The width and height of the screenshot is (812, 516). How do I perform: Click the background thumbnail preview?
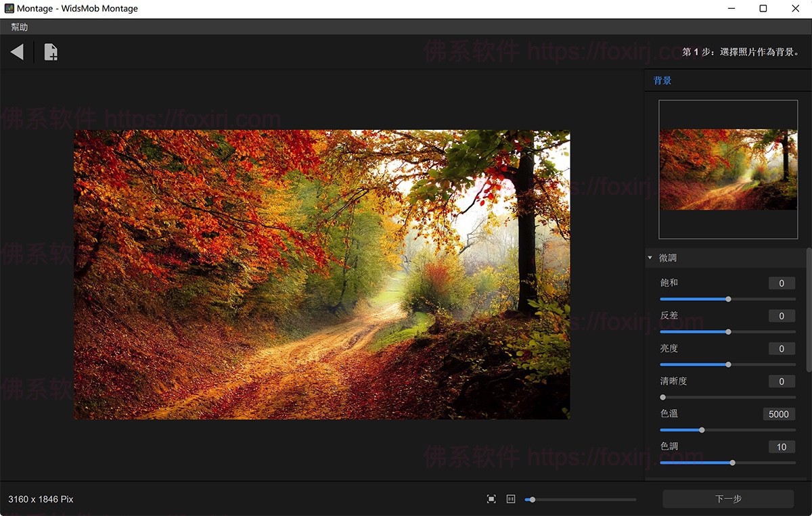tap(728, 168)
